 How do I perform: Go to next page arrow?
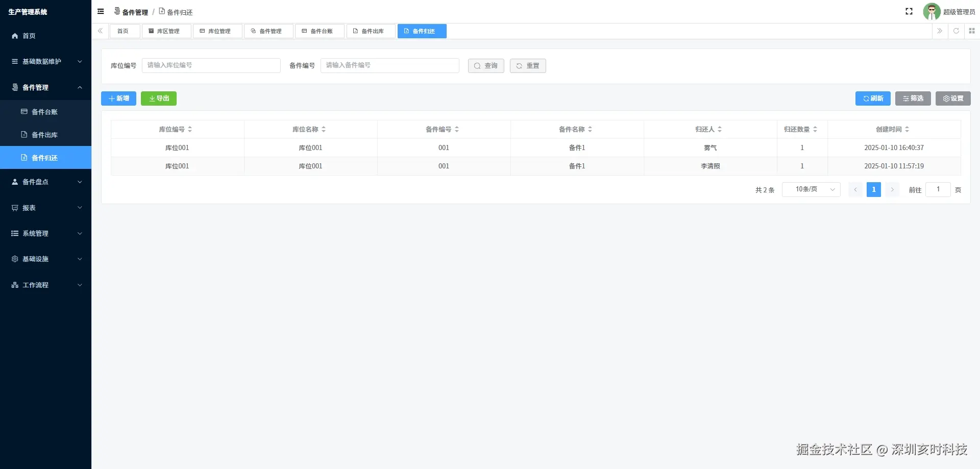pyautogui.click(x=892, y=190)
